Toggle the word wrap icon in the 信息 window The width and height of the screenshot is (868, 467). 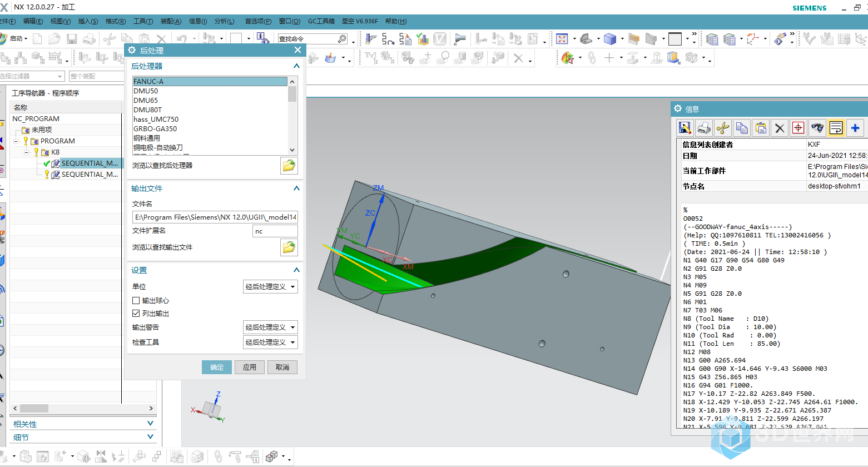pos(836,128)
